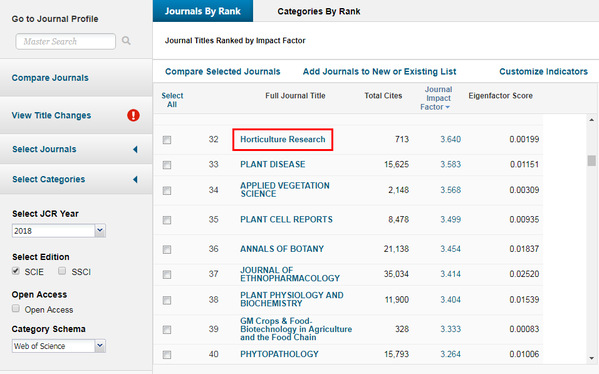Click the Master Search magnifier icon
This screenshot has height=374, width=599.
coord(126,40)
